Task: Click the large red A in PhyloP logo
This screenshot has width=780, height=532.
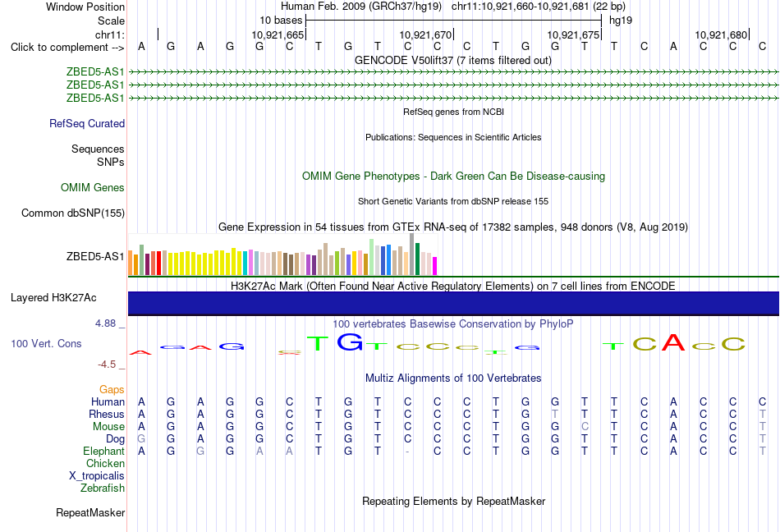Action: click(673, 342)
